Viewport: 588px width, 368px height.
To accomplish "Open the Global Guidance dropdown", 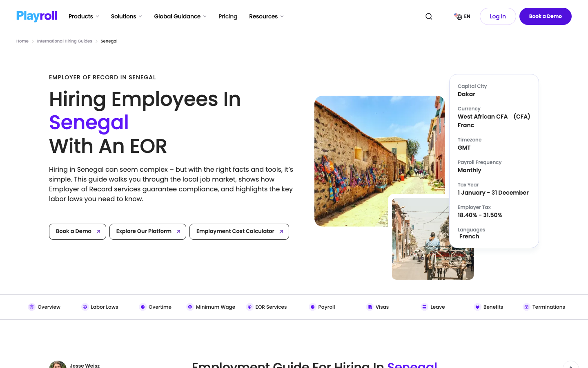I will 180,16.
